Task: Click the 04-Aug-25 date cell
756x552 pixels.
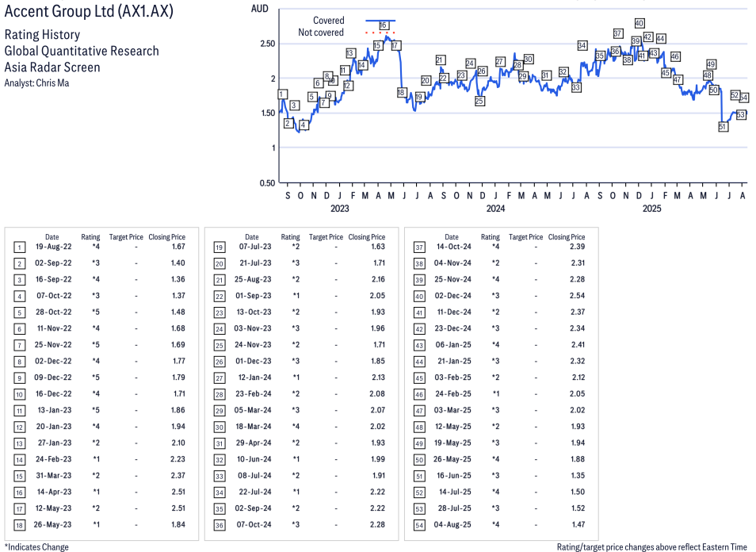Action: click(x=452, y=524)
